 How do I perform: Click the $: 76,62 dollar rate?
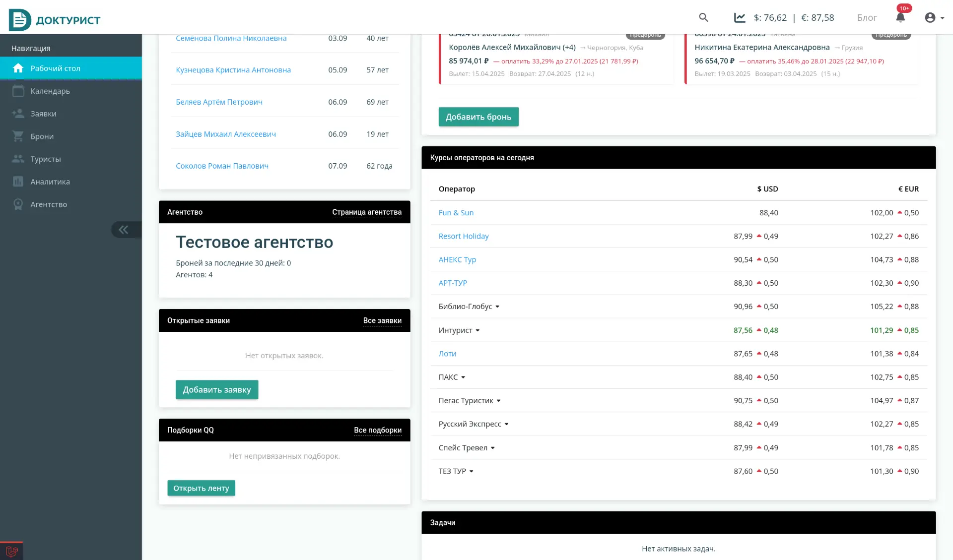pos(770,18)
